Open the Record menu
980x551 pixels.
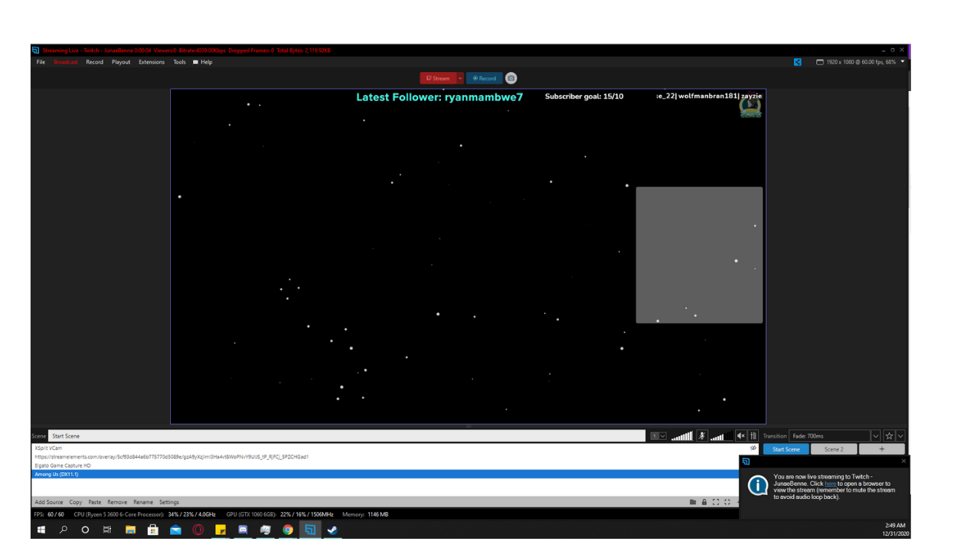[94, 62]
